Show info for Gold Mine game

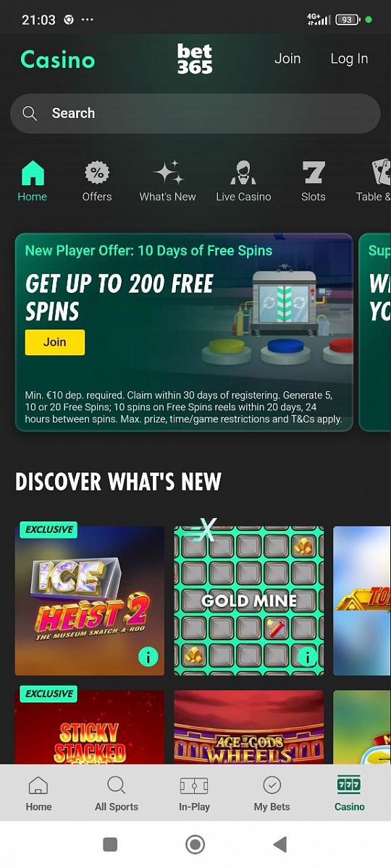307,657
